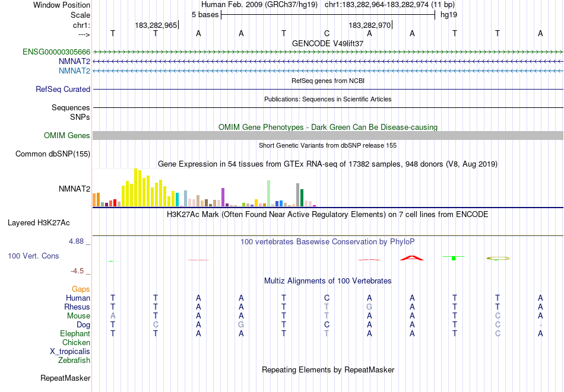
Task: Select the Dog species row label
Action: coord(84,325)
